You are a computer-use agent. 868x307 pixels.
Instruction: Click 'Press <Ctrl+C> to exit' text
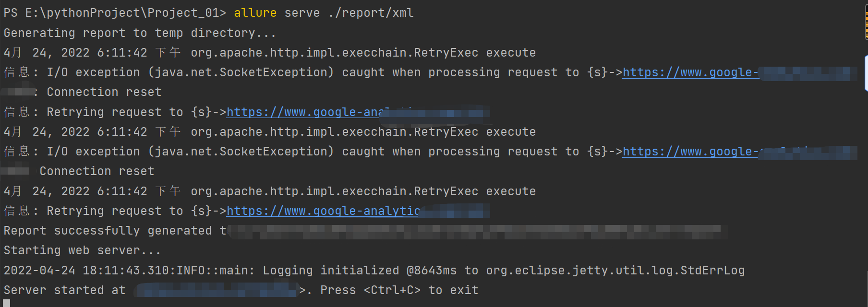(x=399, y=290)
